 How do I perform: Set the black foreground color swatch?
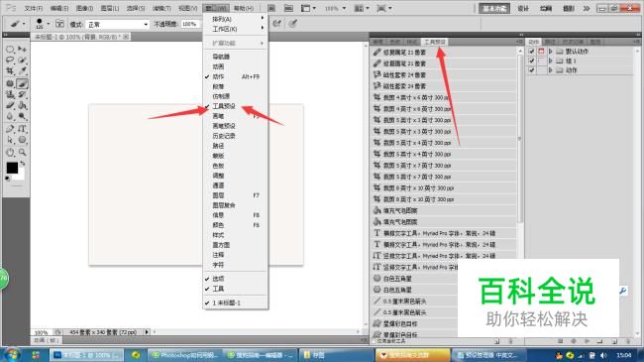click(x=12, y=168)
